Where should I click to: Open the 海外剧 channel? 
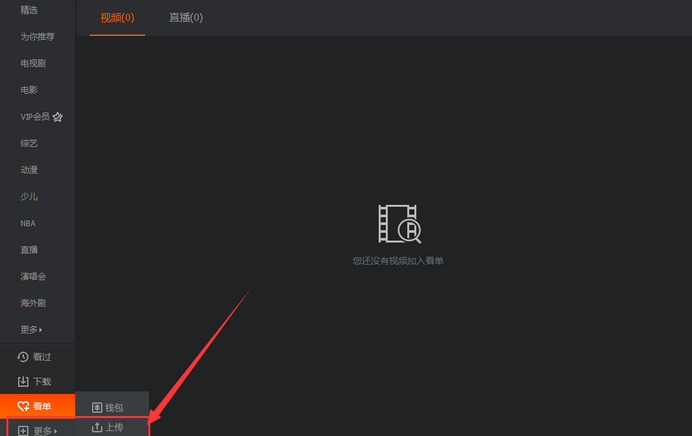[33, 303]
